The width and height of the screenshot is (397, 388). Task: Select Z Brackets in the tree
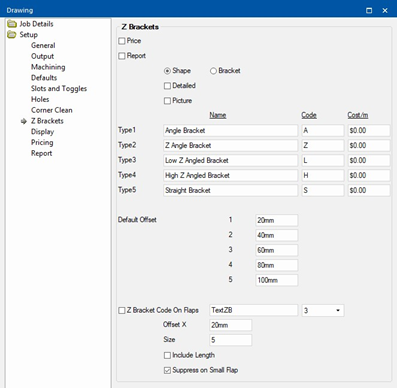click(x=47, y=121)
